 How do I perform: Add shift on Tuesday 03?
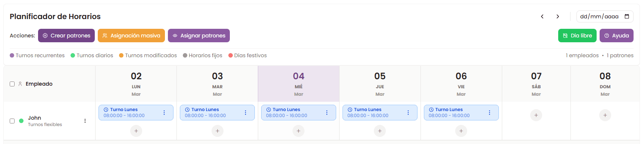click(x=218, y=131)
